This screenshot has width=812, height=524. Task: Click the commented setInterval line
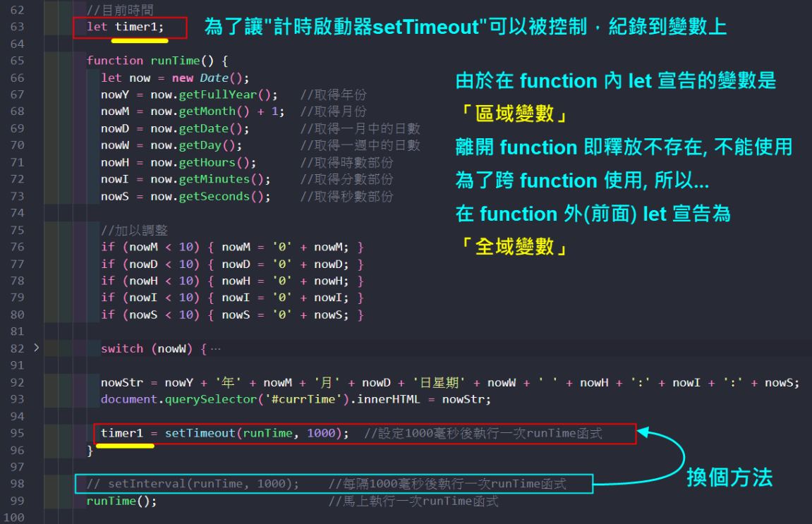[193, 484]
